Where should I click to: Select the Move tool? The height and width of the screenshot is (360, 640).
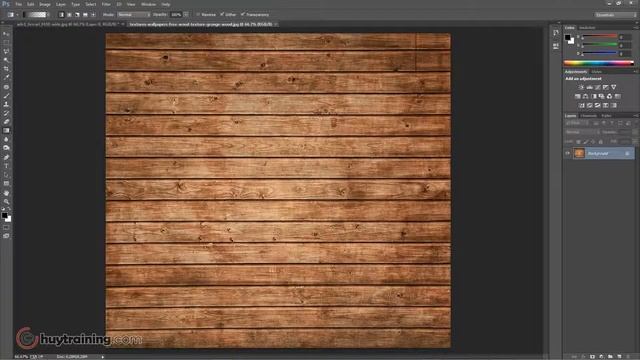(6, 34)
